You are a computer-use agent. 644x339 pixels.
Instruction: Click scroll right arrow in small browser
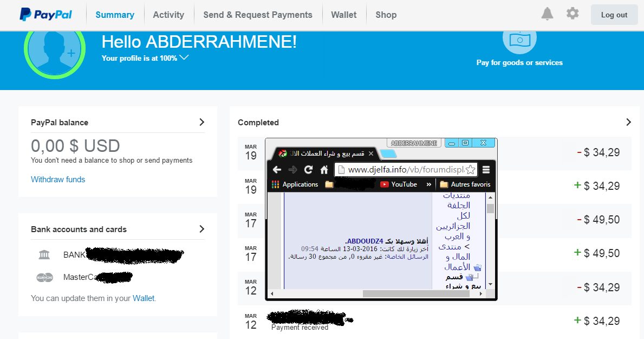[x=481, y=294]
